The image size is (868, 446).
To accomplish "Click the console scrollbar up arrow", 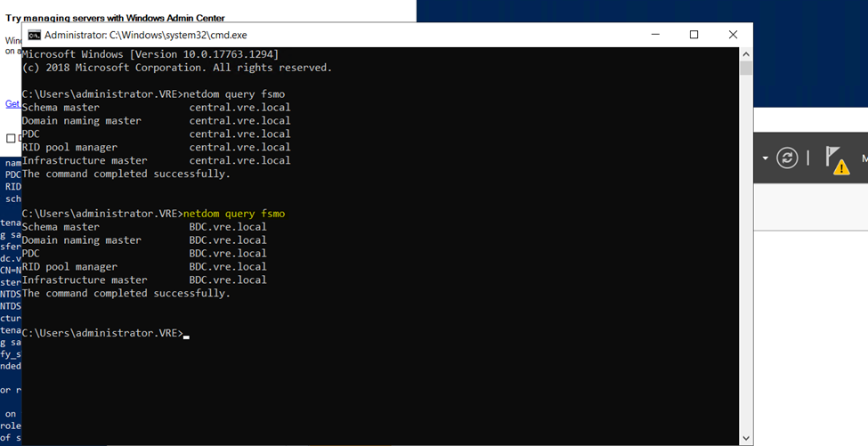I will pos(746,53).
